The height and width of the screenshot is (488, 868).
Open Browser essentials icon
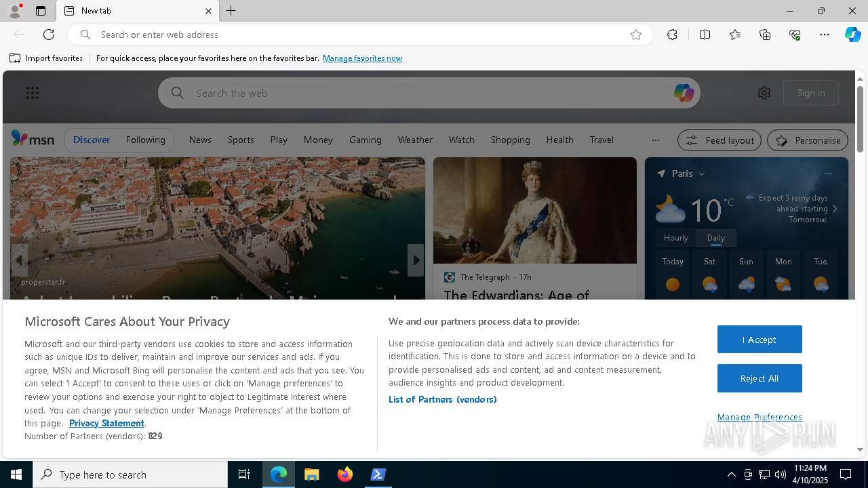795,35
